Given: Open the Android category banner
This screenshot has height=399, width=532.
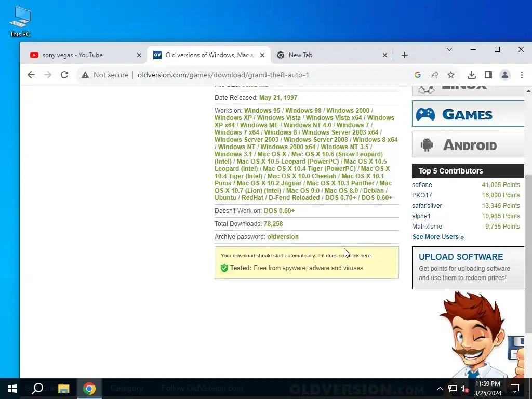Looking at the screenshot, I should pyautogui.click(x=468, y=144).
